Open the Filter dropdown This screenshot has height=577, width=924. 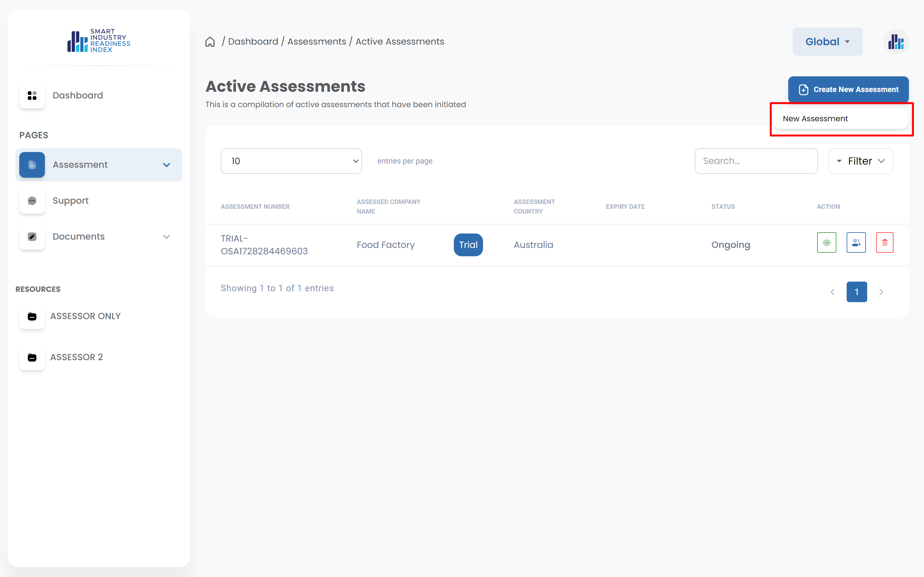tap(860, 161)
